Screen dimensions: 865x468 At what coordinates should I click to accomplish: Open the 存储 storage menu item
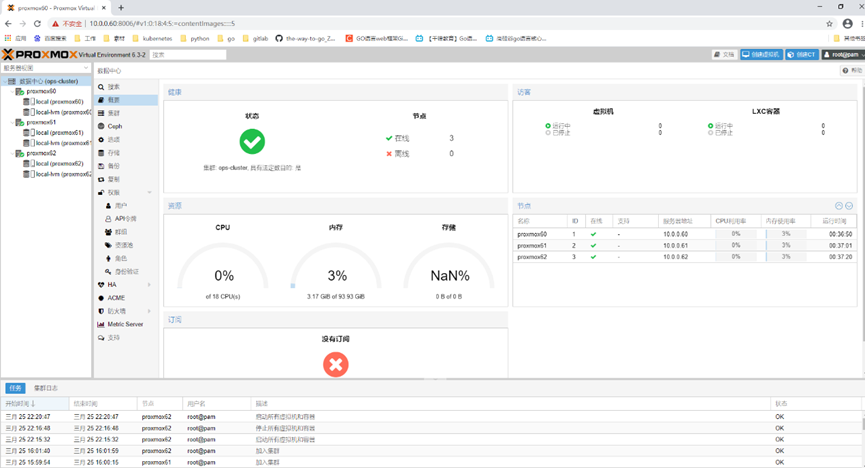pos(126,153)
